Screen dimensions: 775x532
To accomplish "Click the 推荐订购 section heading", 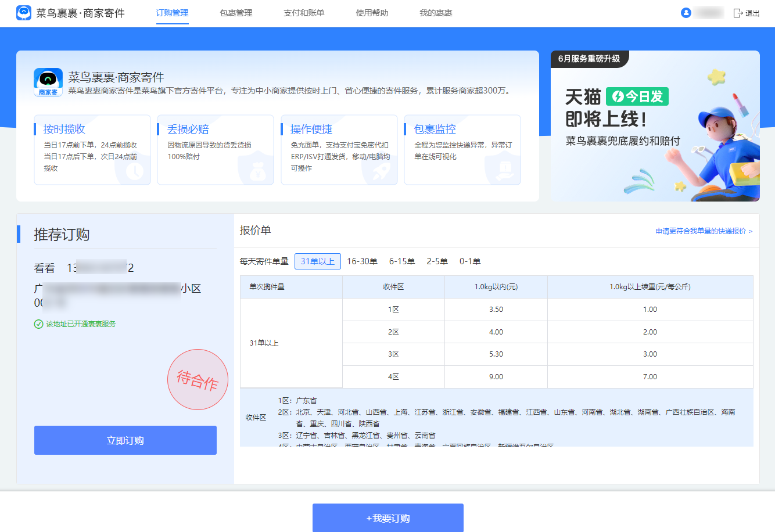I will 62,235.
